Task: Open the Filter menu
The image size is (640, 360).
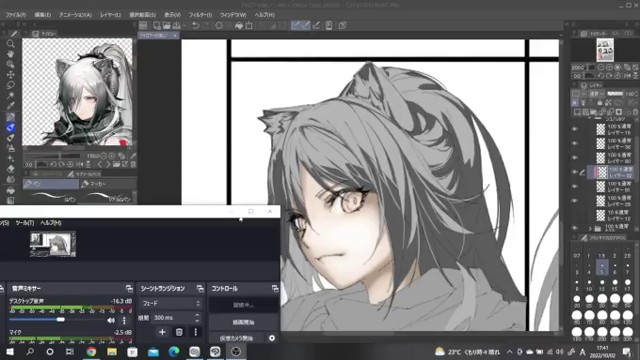Action: click(200, 15)
